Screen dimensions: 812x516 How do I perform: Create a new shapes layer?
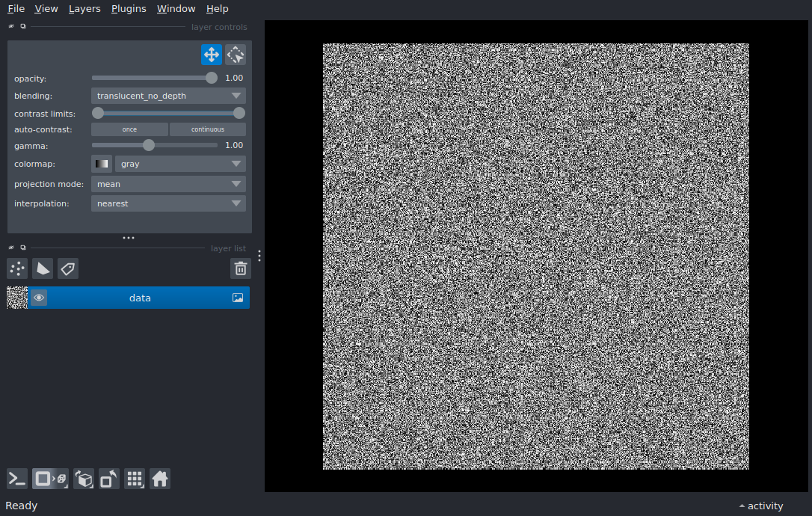pyautogui.click(x=43, y=268)
